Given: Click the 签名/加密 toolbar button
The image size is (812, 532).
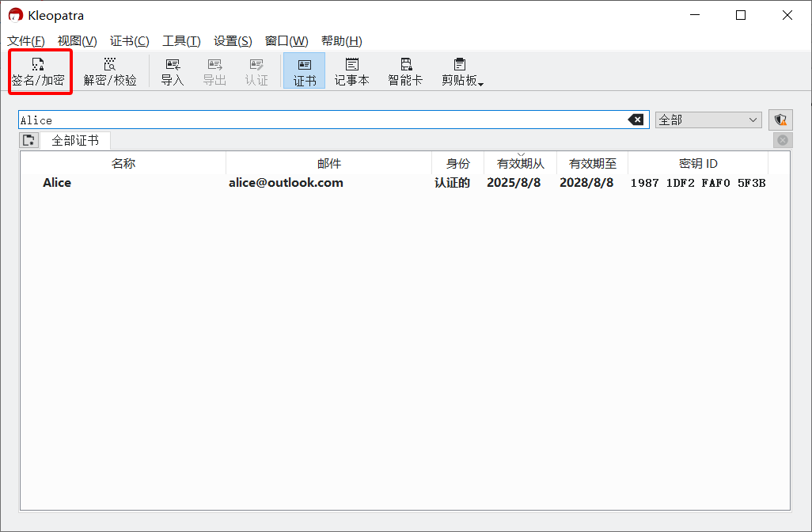Looking at the screenshot, I should [38, 71].
